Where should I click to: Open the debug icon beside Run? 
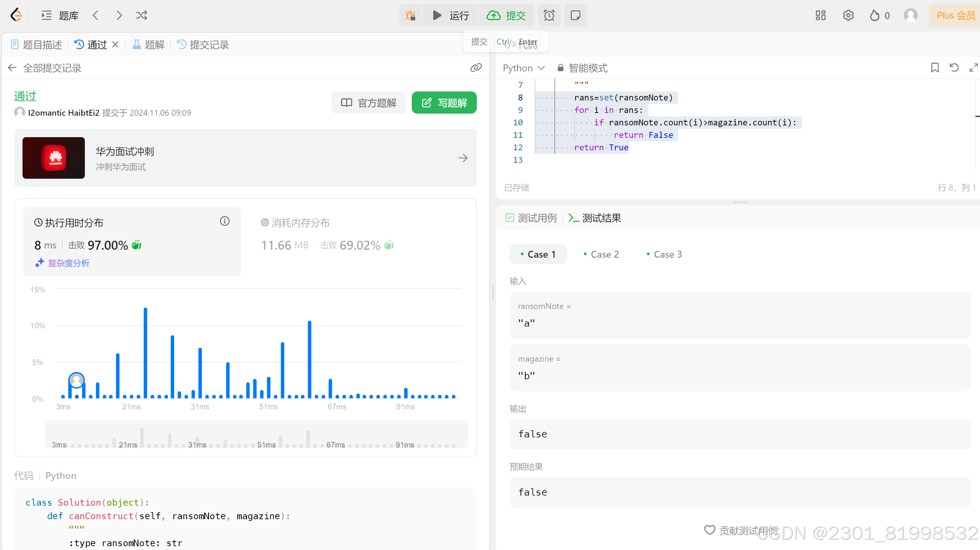410,15
